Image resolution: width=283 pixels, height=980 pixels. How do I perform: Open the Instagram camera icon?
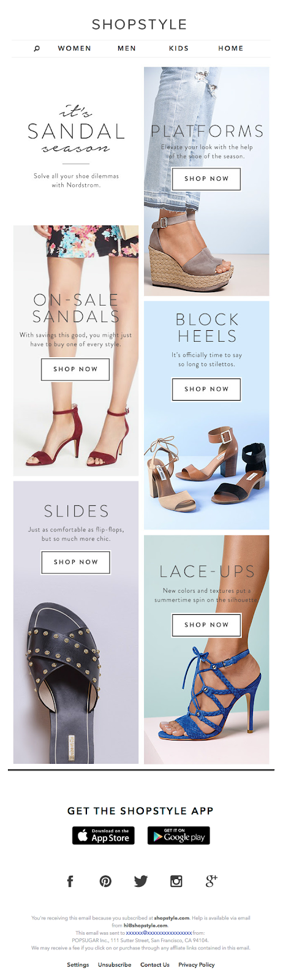coord(176,881)
